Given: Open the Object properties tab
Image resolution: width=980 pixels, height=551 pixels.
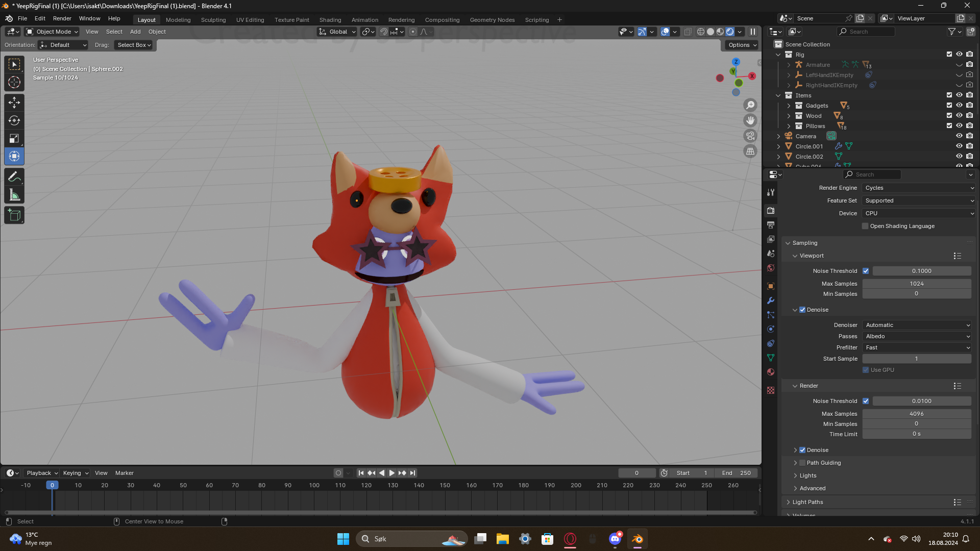Looking at the screenshot, I should [x=771, y=286].
